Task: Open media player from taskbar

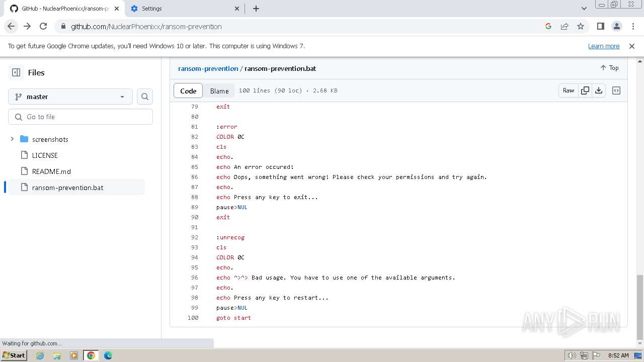Action: (74, 355)
